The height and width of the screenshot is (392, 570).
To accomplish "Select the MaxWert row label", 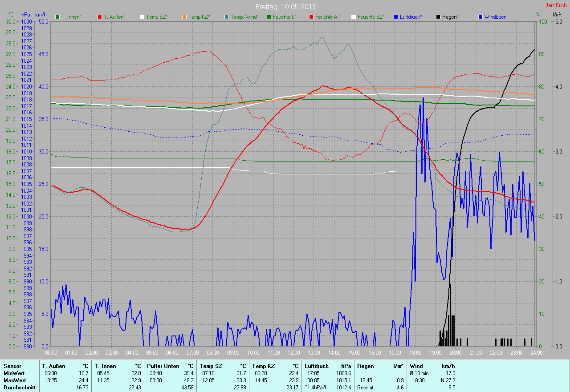I will 15,380.
